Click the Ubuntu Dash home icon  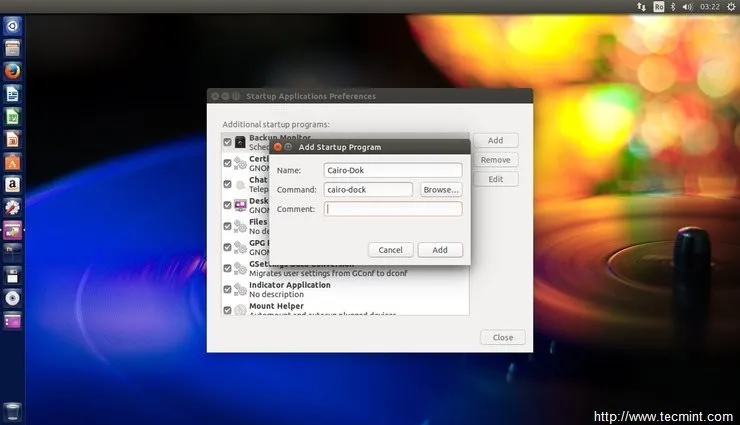[x=13, y=25]
